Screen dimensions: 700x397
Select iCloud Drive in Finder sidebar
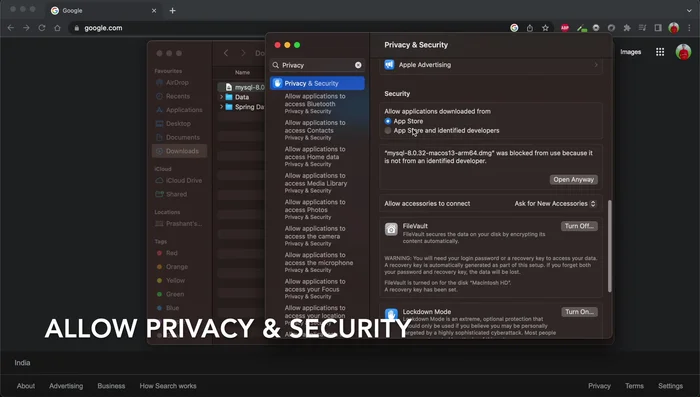tap(179, 180)
